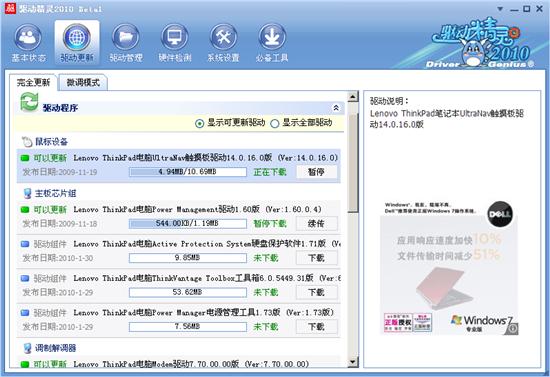This screenshot has height=377, width=550.
Task: Click 暂停 to pause the UltraNav download
Action: [x=317, y=172]
